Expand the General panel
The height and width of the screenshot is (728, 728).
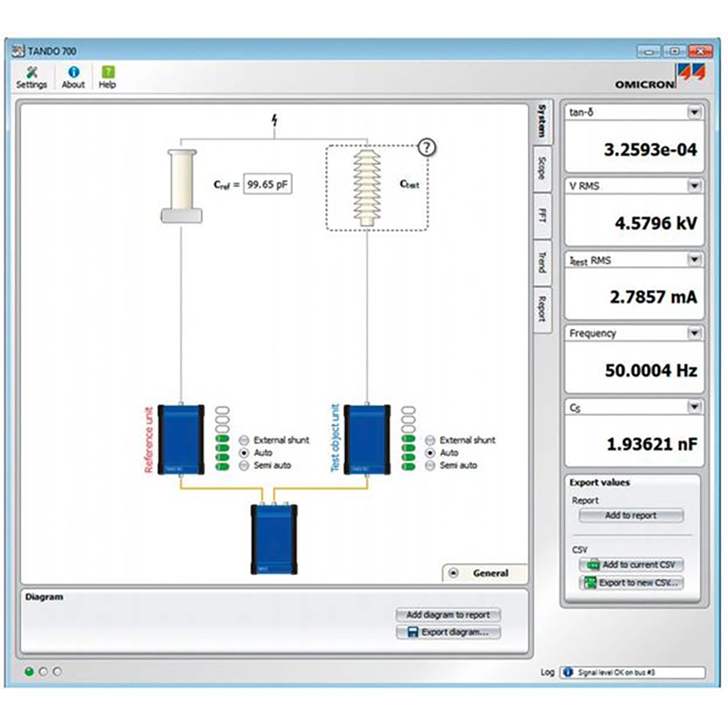coord(454,573)
